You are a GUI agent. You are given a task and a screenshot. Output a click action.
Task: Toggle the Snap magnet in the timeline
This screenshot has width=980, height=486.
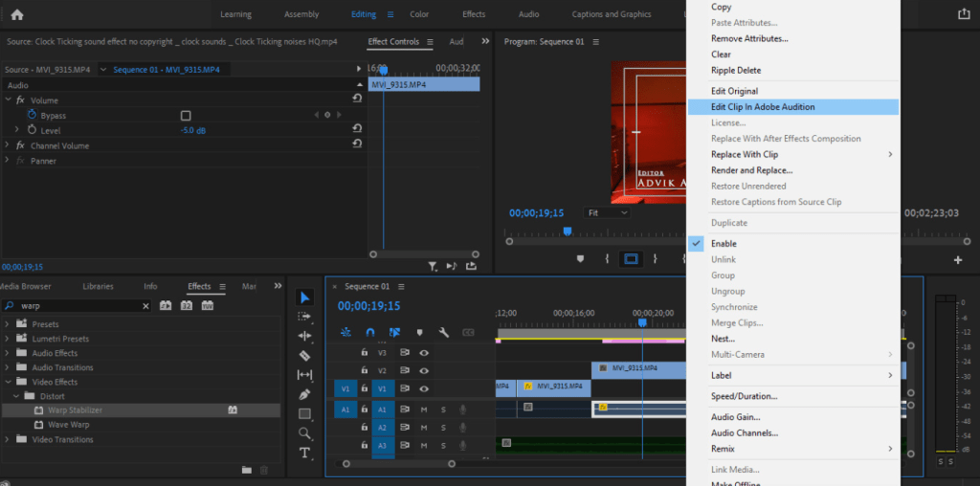[x=370, y=332]
